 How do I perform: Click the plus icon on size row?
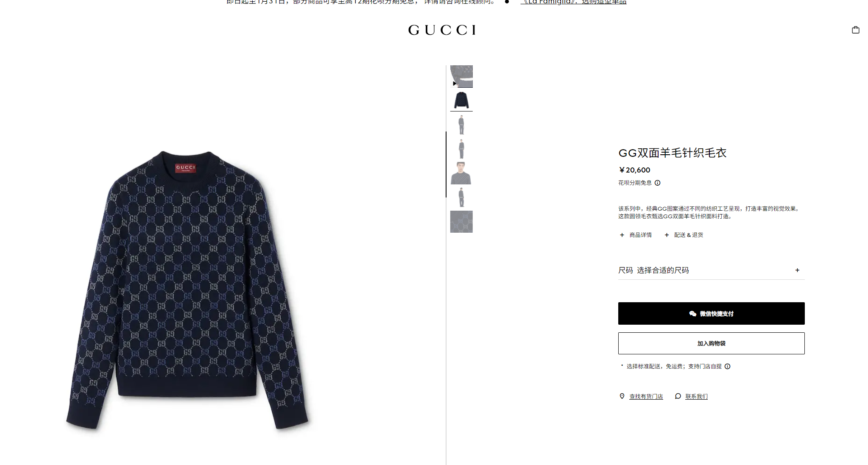pos(797,270)
